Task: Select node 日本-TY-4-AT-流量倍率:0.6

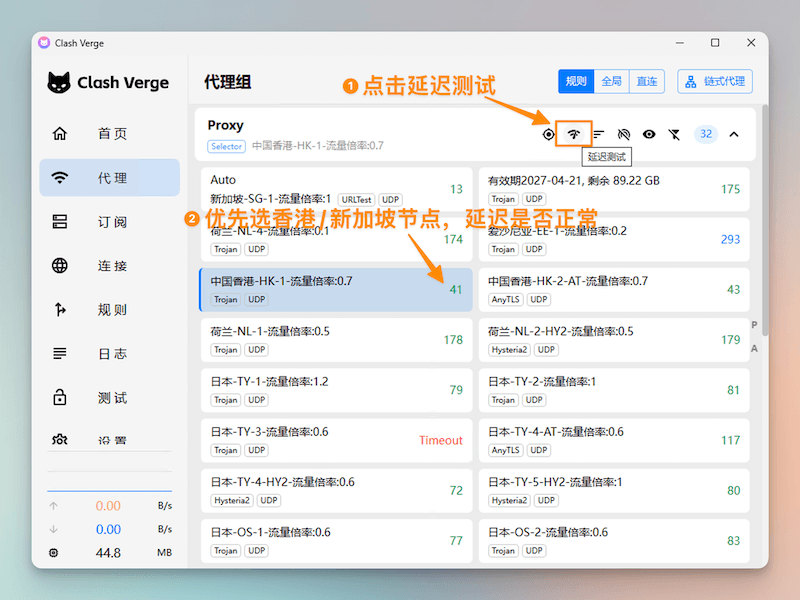Action: [x=614, y=440]
